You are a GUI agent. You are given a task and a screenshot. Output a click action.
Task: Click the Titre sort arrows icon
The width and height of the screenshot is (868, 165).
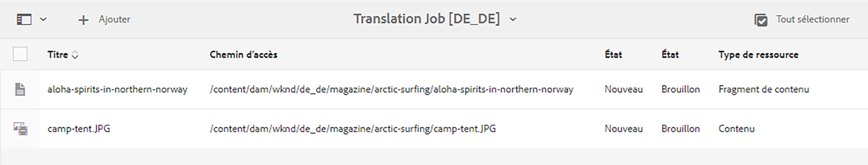pos(75,55)
